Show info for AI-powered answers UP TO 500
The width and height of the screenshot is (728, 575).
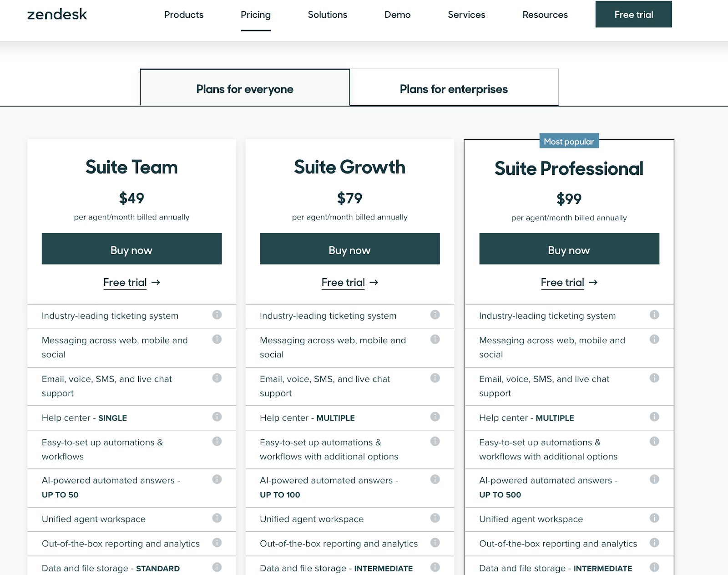click(654, 479)
